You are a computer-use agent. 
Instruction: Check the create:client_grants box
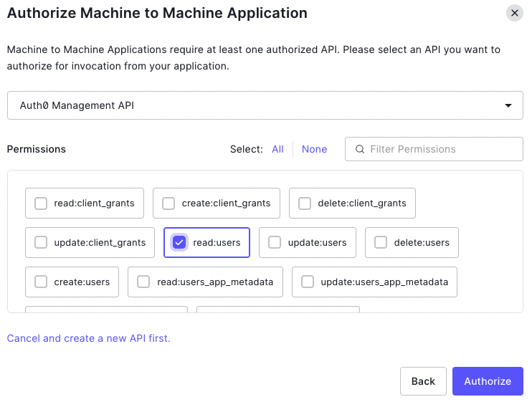(x=168, y=203)
